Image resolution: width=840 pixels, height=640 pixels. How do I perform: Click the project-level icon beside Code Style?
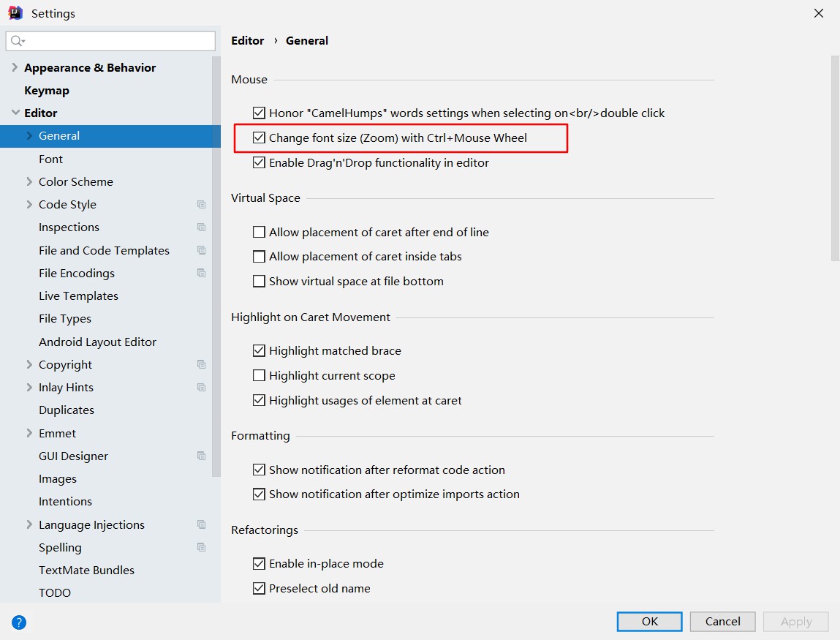[202, 205]
